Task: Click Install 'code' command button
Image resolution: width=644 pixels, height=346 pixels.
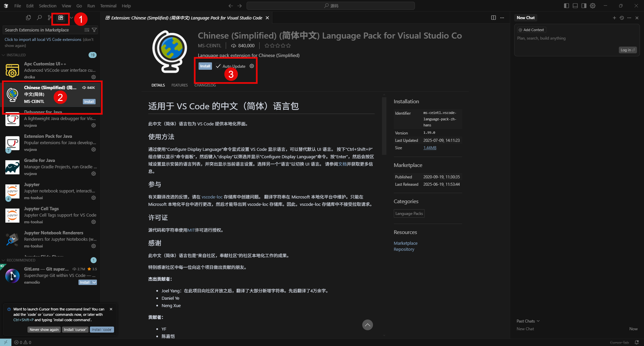Action: tap(102, 330)
